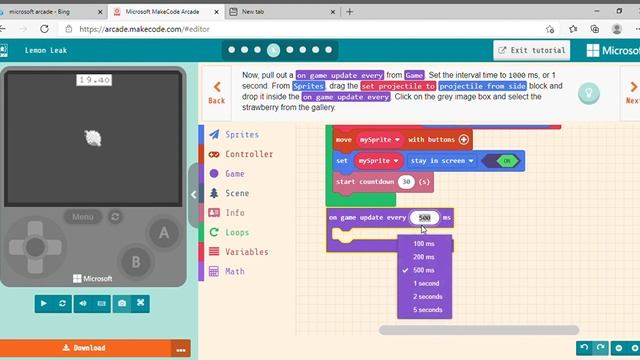Jump to fifth tutorial step dot

tap(290, 50)
